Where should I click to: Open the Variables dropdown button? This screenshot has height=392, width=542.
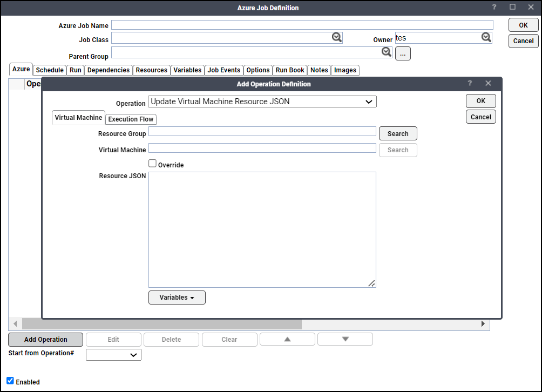point(177,298)
